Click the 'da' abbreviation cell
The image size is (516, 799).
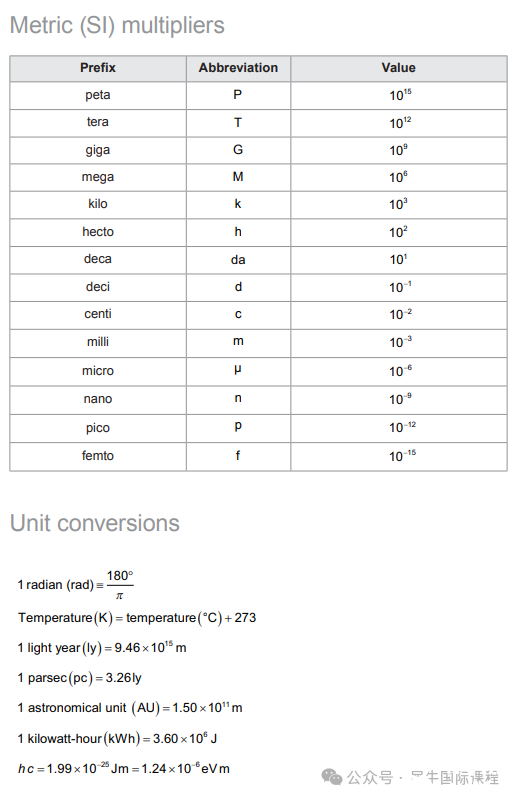coord(238,260)
